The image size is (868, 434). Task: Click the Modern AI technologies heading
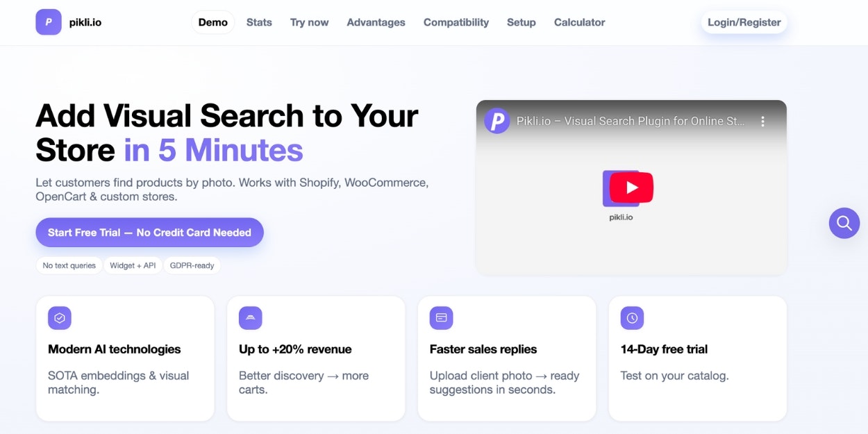point(114,349)
